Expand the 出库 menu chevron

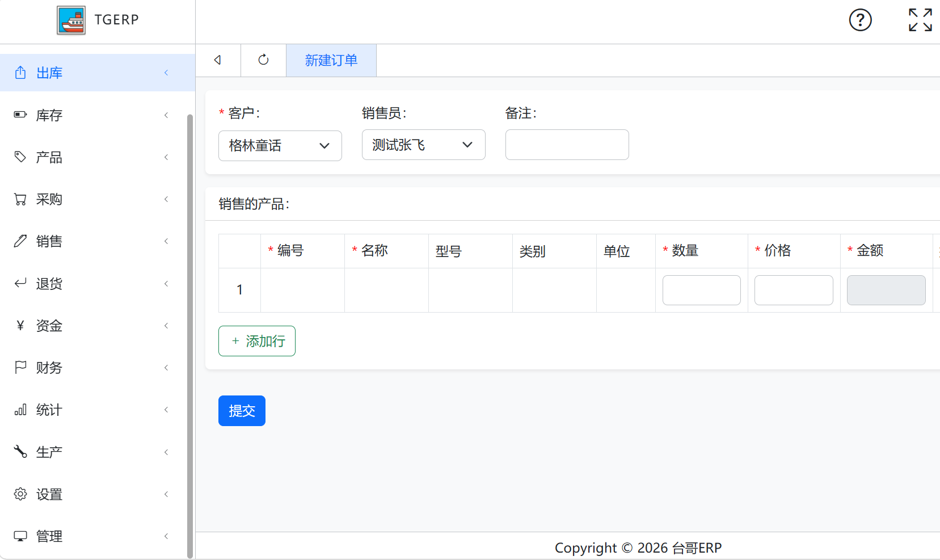(x=166, y=73)
